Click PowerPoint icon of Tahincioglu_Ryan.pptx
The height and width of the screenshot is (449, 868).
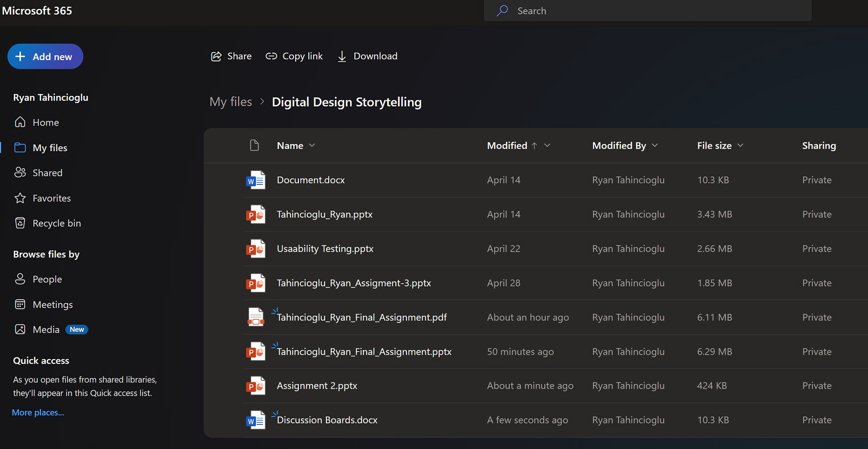(x=255, y=214)
